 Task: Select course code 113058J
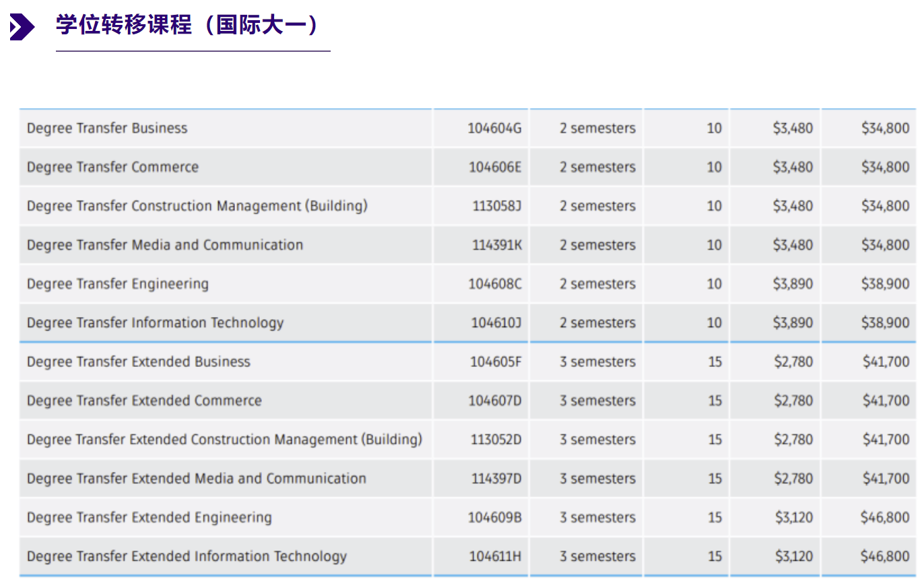(496, 206)
